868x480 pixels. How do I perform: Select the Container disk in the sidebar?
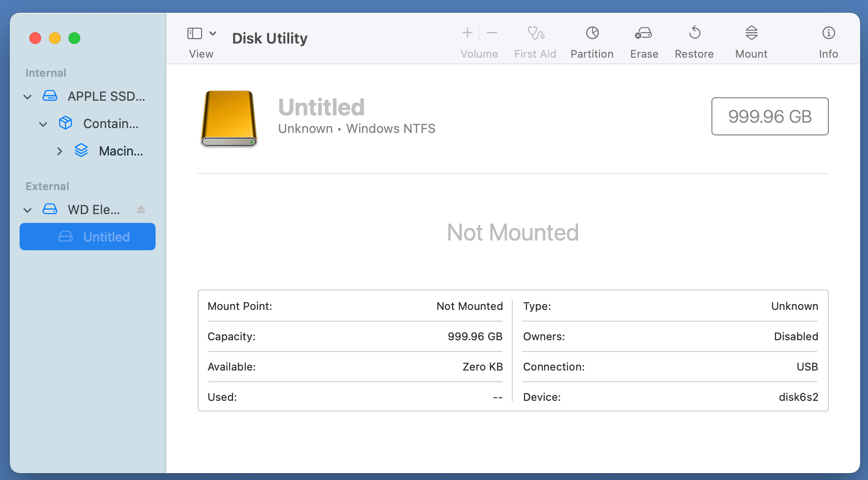(110, 124)
